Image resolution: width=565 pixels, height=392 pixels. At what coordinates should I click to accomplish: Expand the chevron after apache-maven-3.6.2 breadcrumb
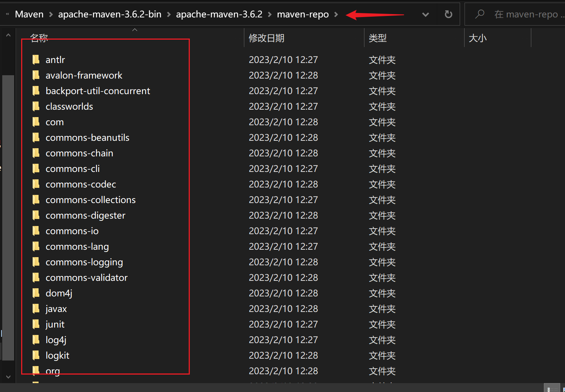(270, 14)
